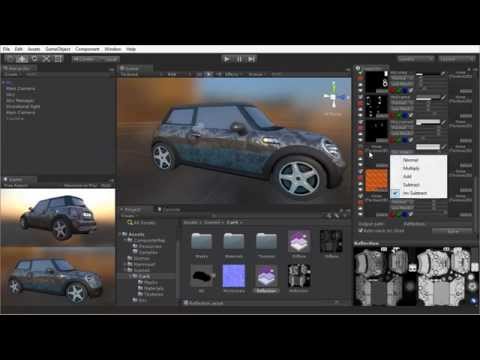Open the Component menu

pos(87,49)
